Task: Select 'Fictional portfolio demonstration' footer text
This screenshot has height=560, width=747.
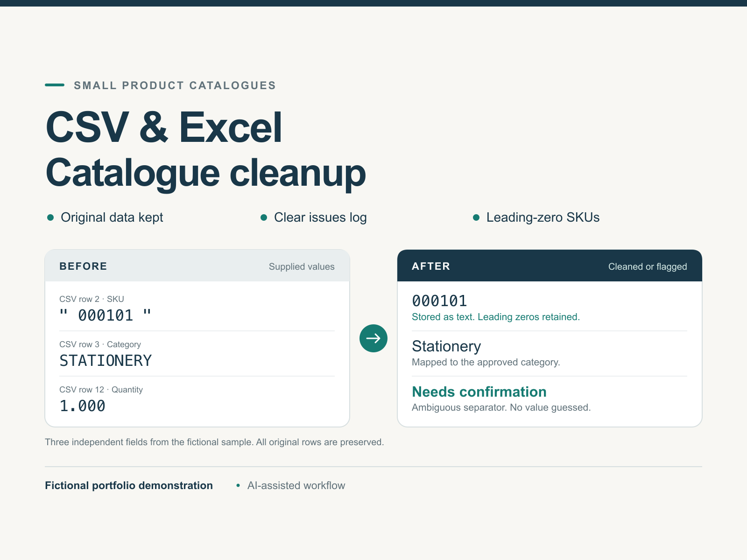Action: (x=129, y=485)
